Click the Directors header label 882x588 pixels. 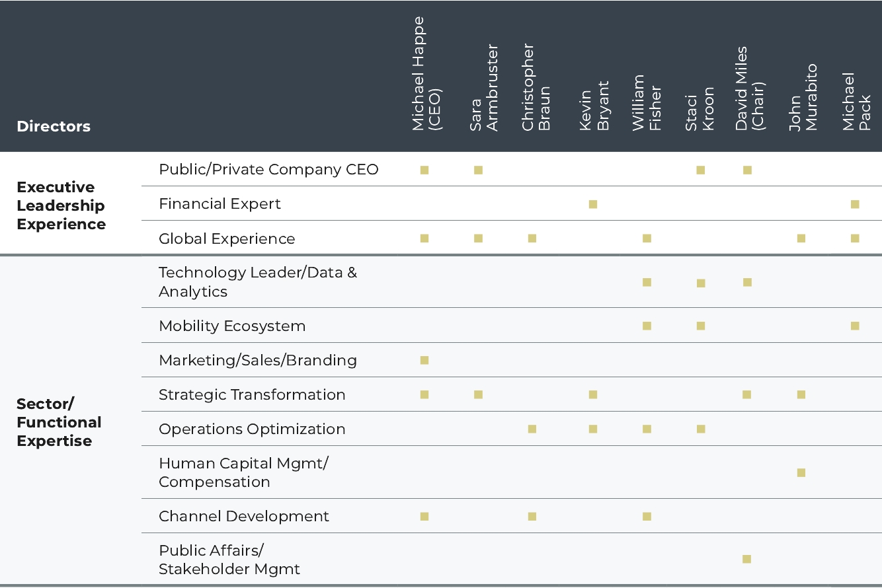point(54,126)
